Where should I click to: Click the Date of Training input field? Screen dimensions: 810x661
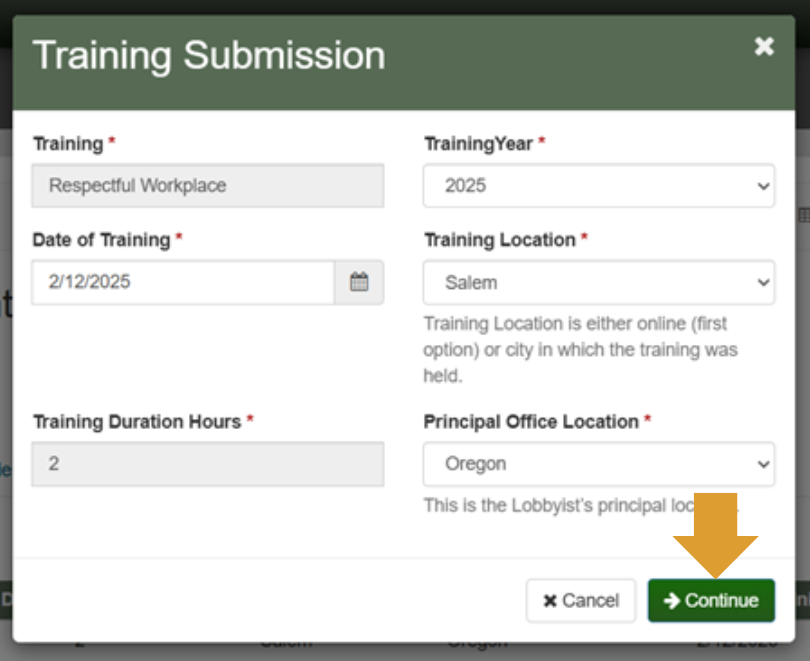180,282
